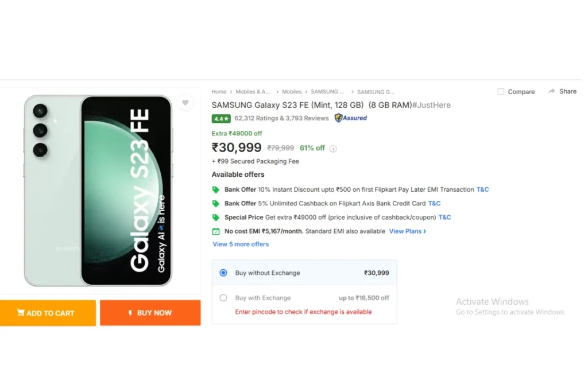588x392 pixels.
Task: Open T&C for Axis Bank cashback offer
Action: (434, 204)
